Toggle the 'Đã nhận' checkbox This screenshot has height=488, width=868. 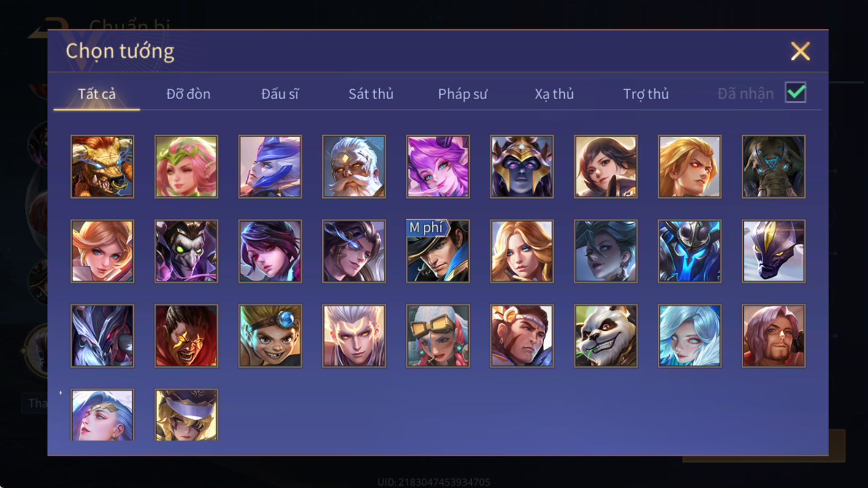click(796, 93)
